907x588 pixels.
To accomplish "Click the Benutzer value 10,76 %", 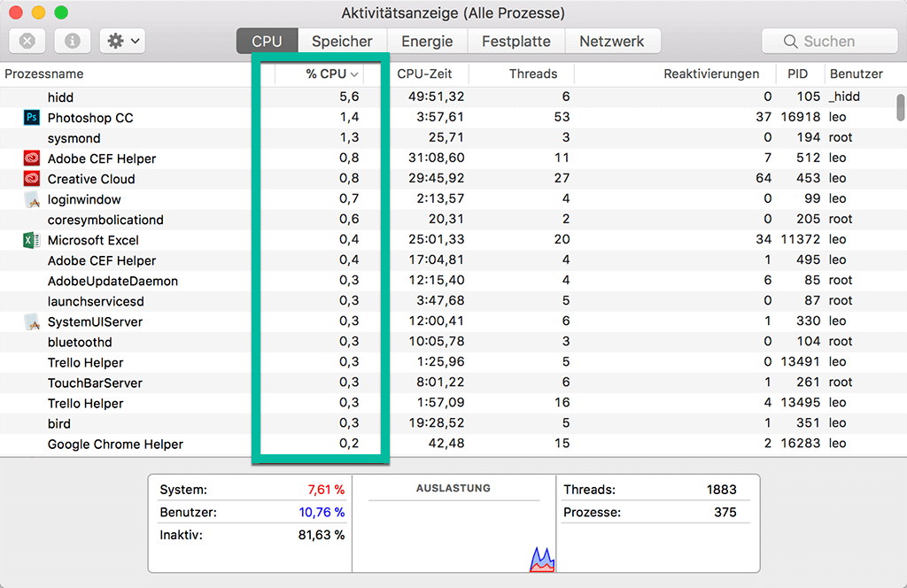I will coord(322,512).
